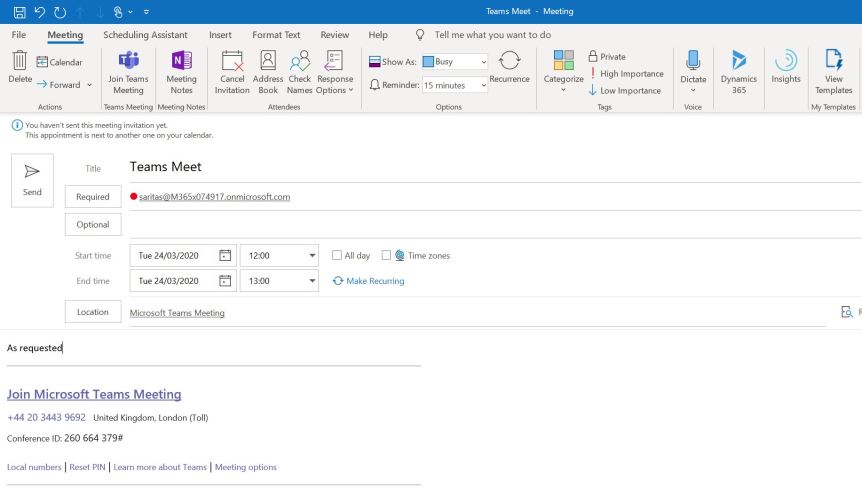Open Dynamics 365 add-in
The height and width of the screenshot is (495, 862).
(x=739, y=62)
